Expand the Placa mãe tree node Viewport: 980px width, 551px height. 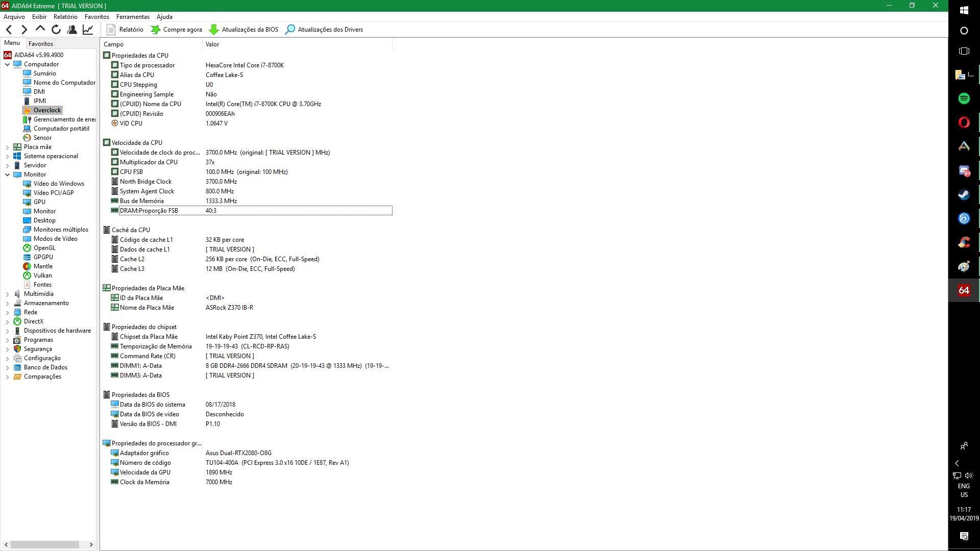click(x=8, y=147)
